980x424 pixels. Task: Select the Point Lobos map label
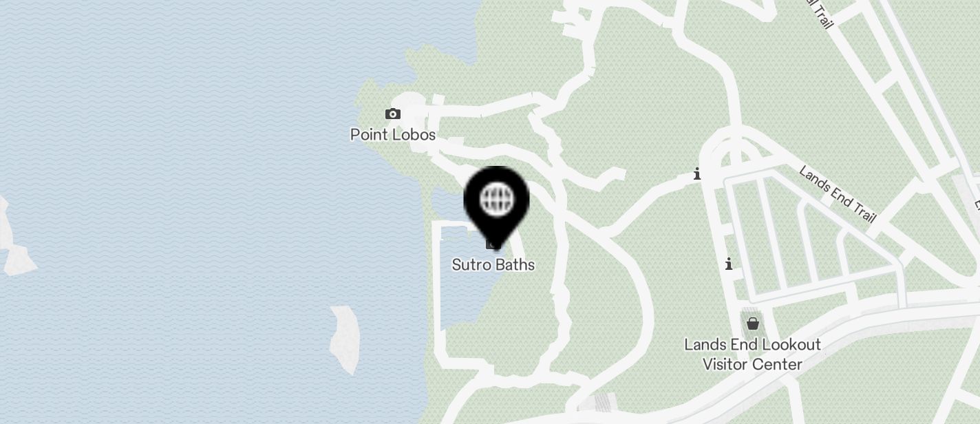coord(393,134)
